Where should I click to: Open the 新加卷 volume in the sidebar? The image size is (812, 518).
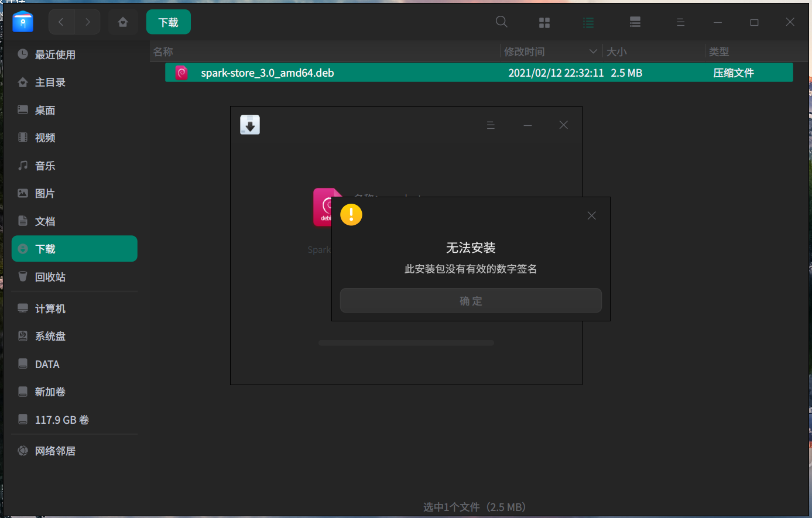74,392
